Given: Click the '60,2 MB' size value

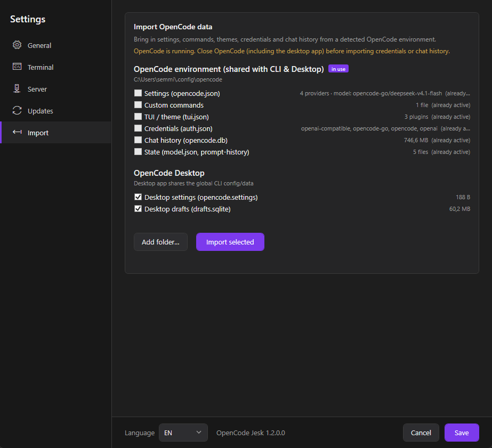Looking at the screenshot, I should pos(459,209).
